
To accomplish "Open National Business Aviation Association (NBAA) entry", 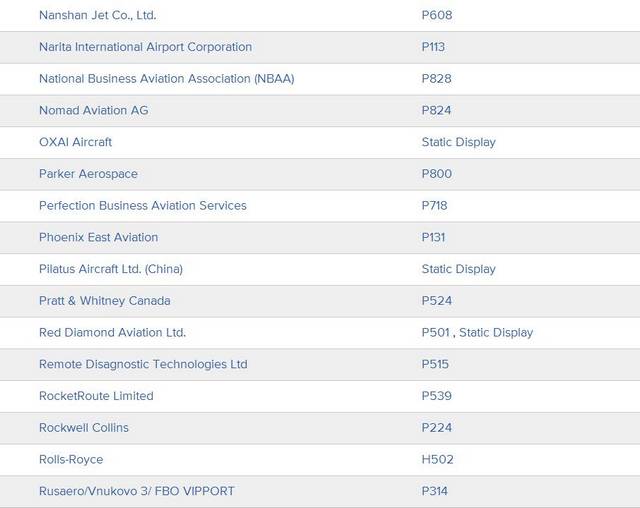I will (166, 79).
